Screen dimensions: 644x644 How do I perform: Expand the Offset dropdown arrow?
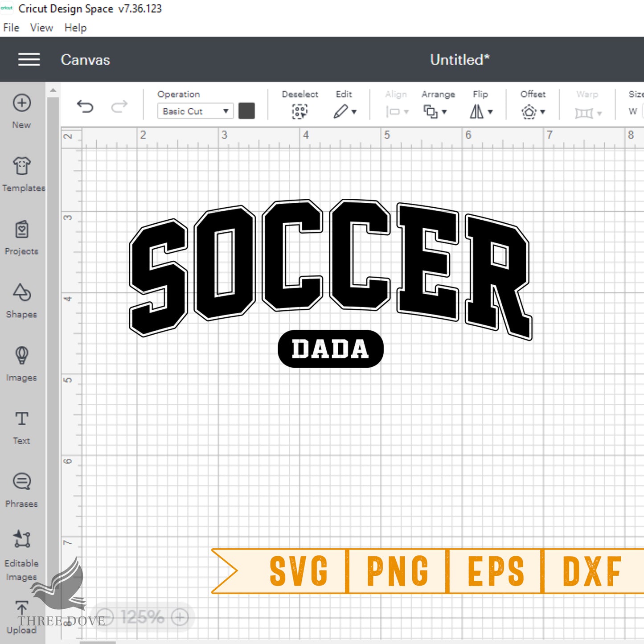coord(543,112)
